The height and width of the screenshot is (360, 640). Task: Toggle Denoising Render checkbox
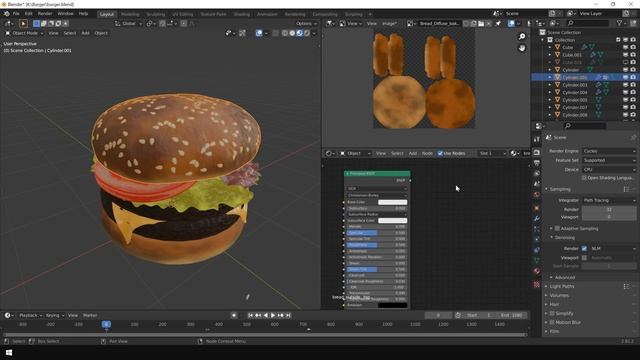584,248
